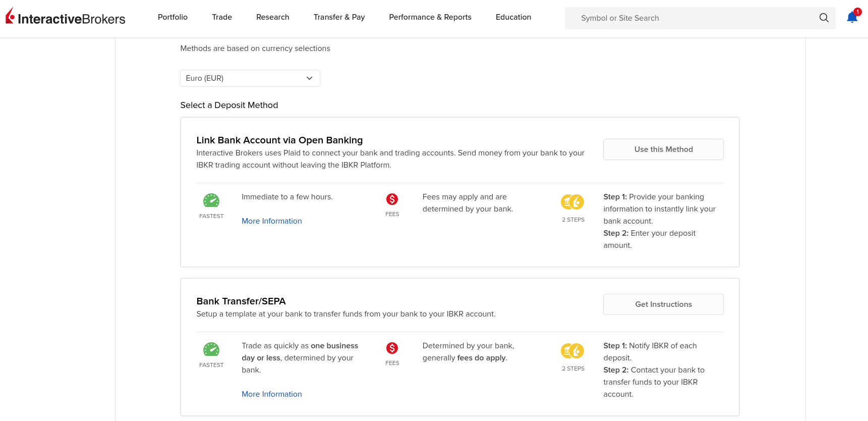Click the SEPA 2 STEPS icon
This screenshot has height=421, width=868.
[572, 351]
